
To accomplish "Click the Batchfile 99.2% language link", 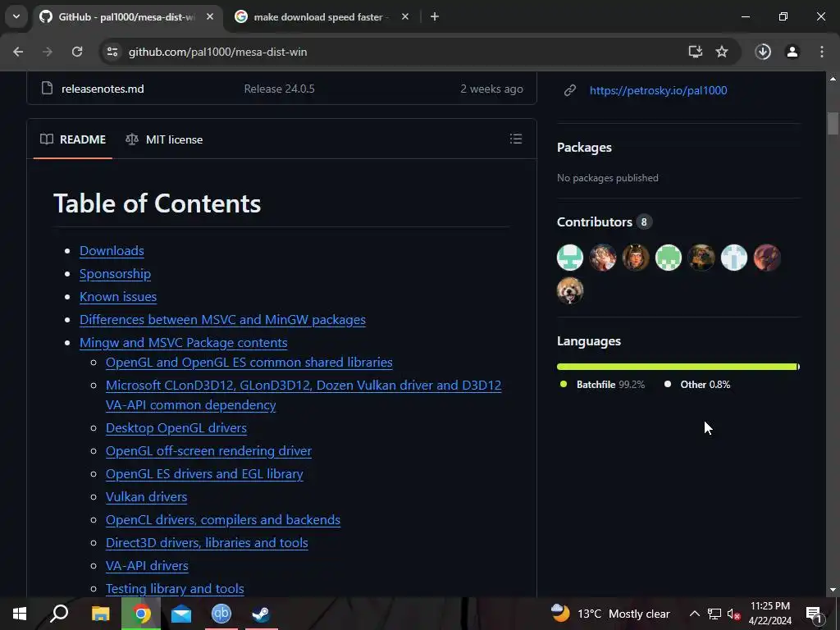I will (x=602, y=385).
